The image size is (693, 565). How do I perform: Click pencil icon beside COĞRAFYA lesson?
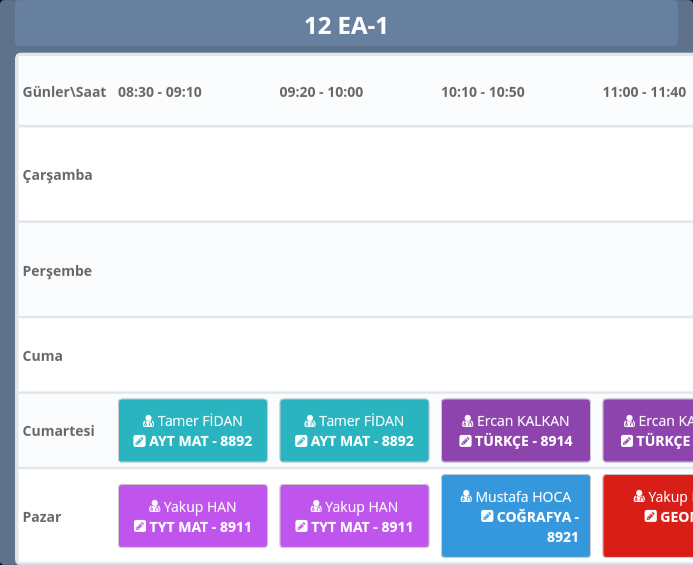487,517
